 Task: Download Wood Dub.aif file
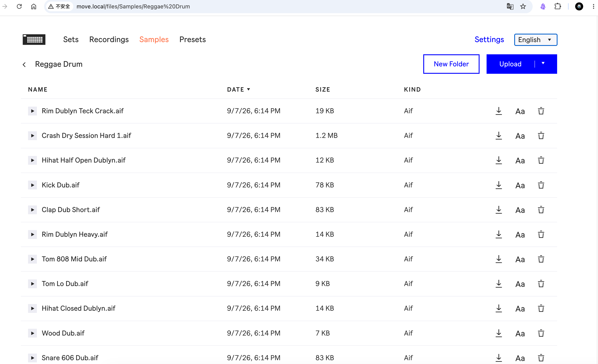[499, 333]
